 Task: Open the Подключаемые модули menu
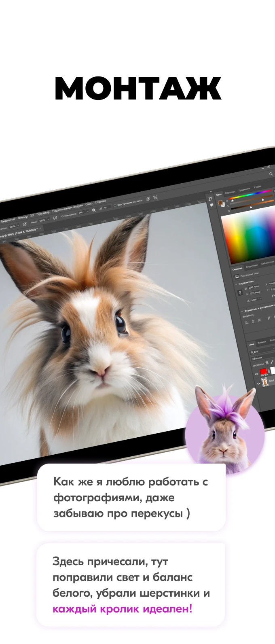point(68,208)
